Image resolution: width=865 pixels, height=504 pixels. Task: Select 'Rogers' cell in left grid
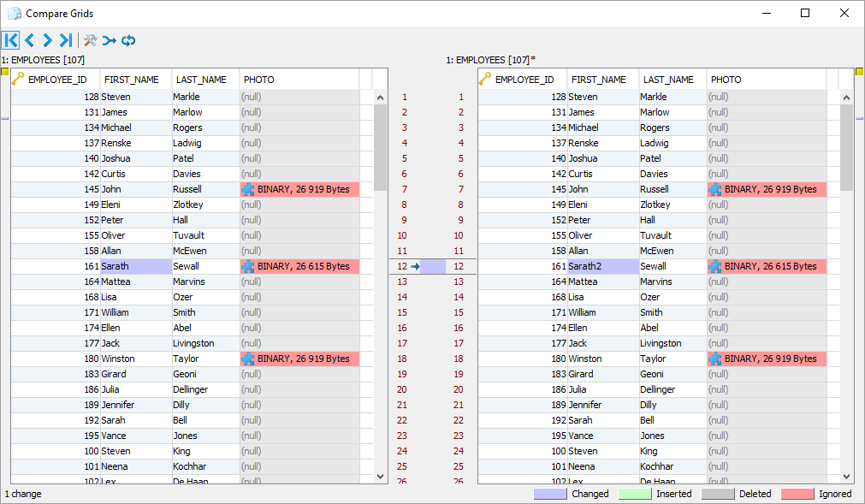tap(205, 127)
